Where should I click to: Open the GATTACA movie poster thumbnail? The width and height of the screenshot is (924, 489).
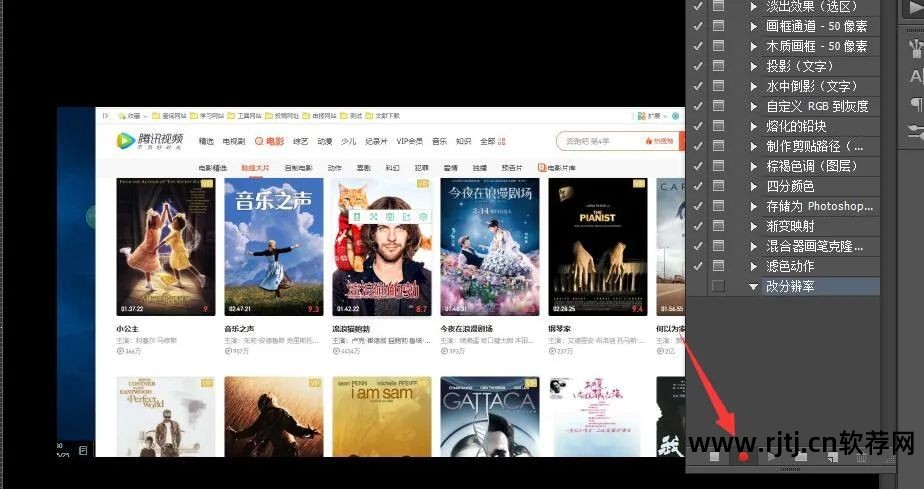point(490,417)
